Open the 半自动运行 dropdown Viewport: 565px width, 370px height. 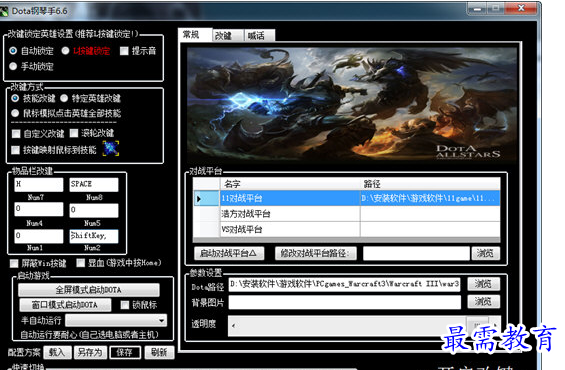point(116,320)
